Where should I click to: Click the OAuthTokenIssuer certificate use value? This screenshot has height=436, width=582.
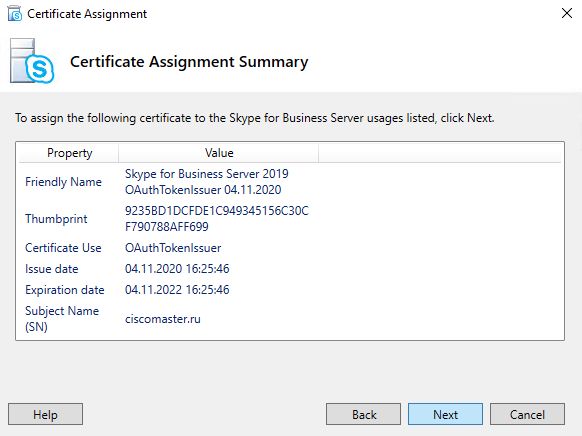(173, 248)
